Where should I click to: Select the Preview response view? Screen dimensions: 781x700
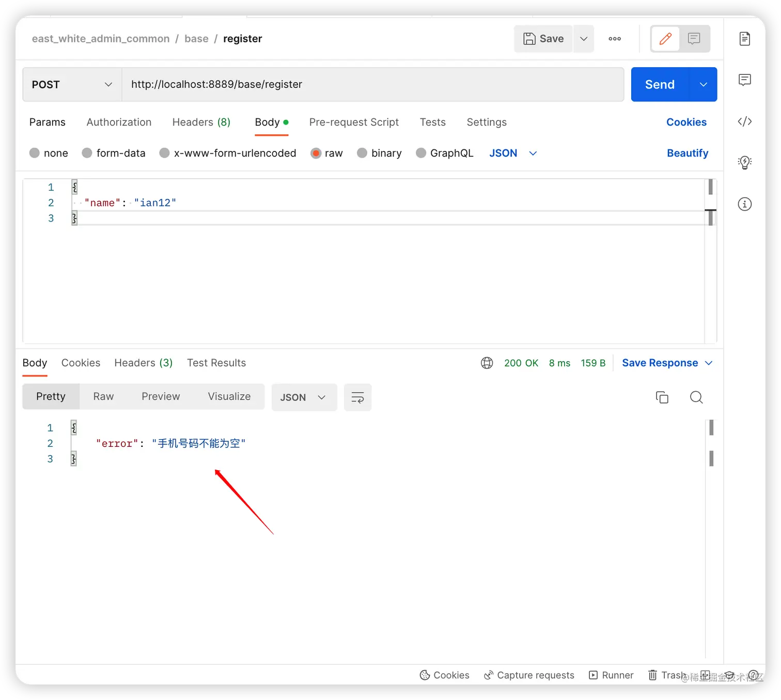pyautogui.click(x=161, y=397)
